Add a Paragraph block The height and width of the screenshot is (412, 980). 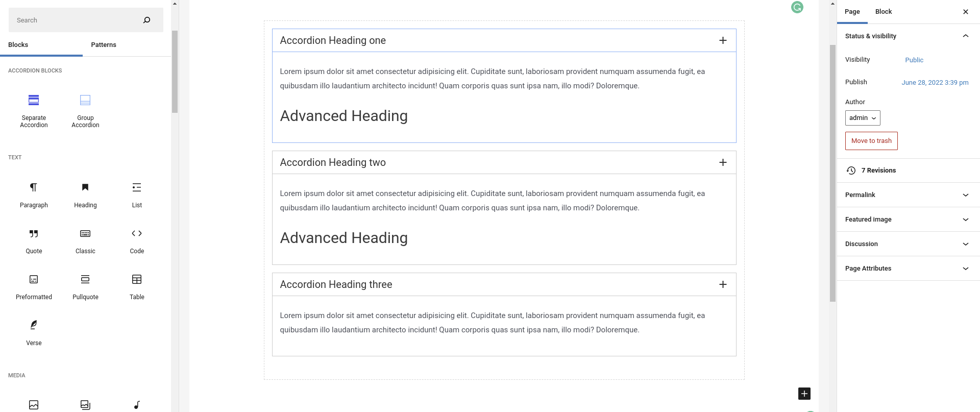coord(34,195)
